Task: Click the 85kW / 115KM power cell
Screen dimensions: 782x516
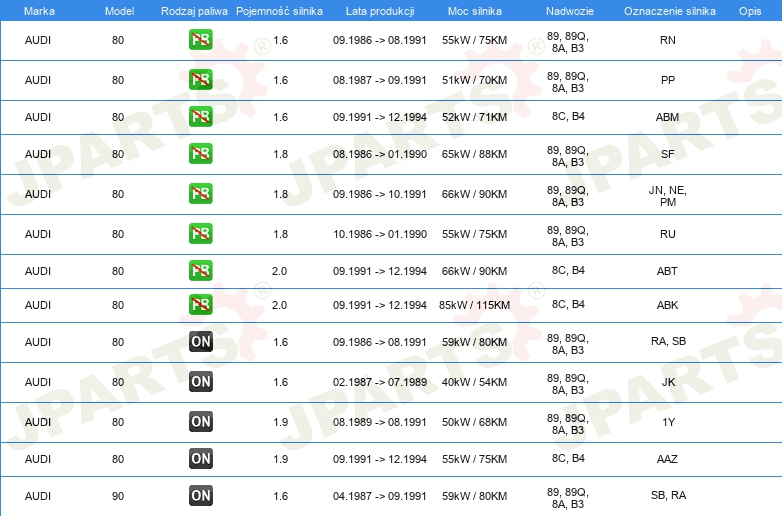Action: coord(474,305)
